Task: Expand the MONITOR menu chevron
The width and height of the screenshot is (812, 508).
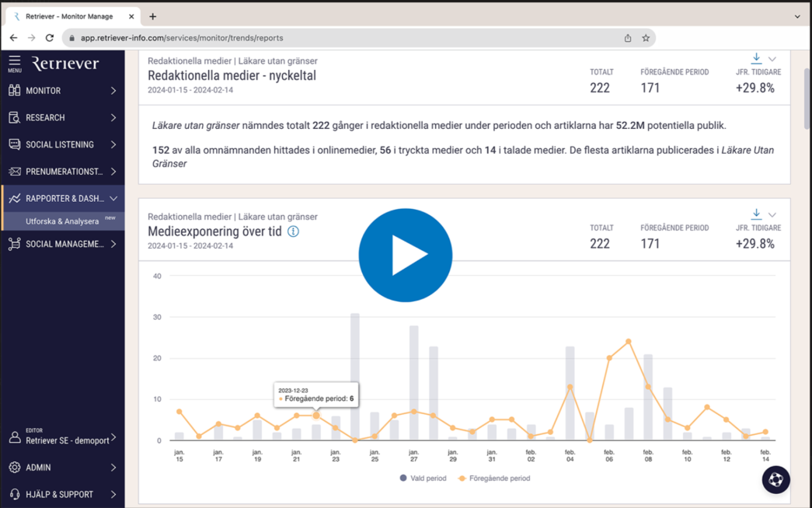Action: 113,91
